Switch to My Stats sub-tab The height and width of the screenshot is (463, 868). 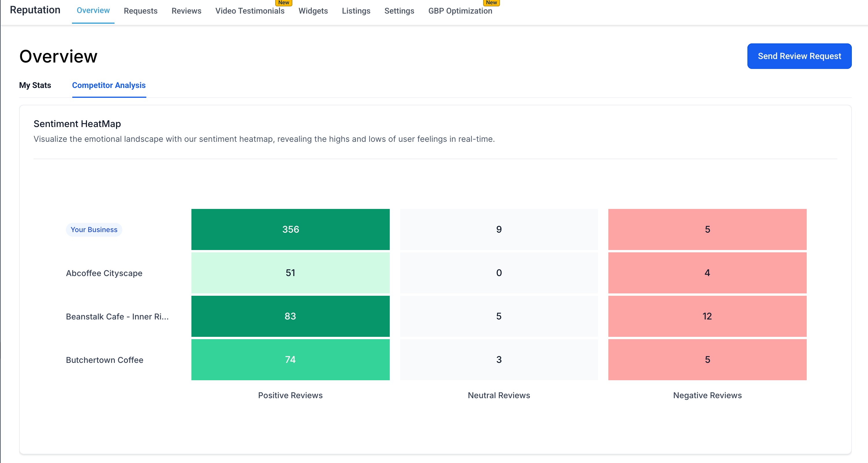click(35, 85)
